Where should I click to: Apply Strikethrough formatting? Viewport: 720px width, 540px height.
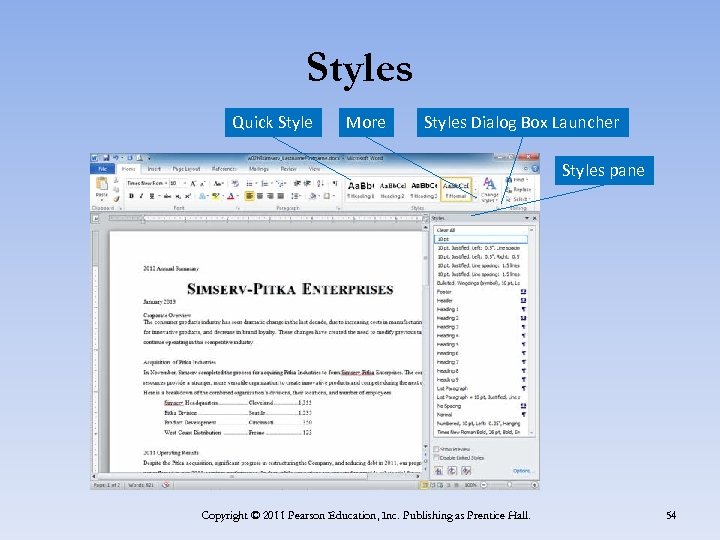click(167, 196)
